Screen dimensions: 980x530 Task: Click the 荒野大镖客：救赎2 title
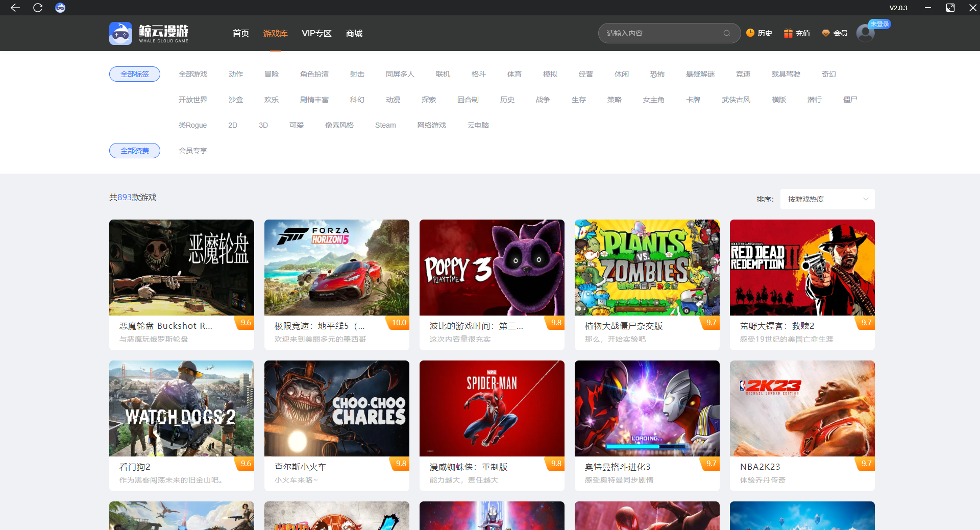coord(777,326)
